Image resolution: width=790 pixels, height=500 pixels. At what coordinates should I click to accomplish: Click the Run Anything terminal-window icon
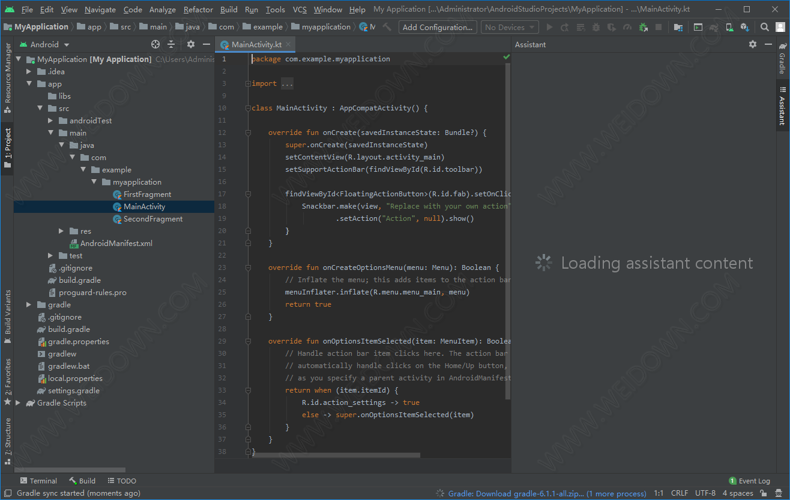point(698,27)
